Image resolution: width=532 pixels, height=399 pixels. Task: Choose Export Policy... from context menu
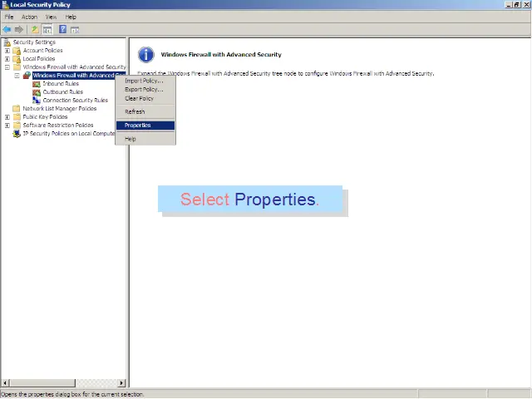[x=145, y=90]
